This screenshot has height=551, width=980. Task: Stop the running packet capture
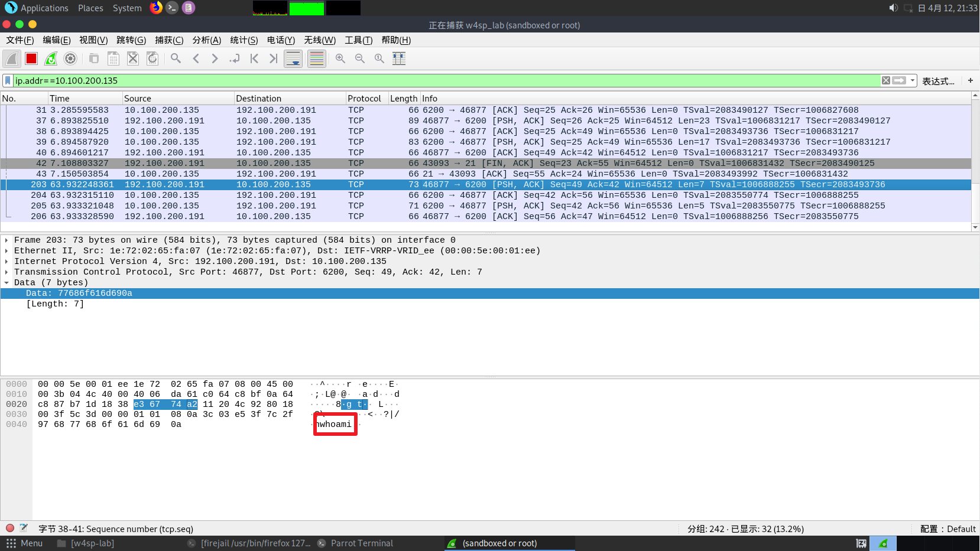coord(31,58)
